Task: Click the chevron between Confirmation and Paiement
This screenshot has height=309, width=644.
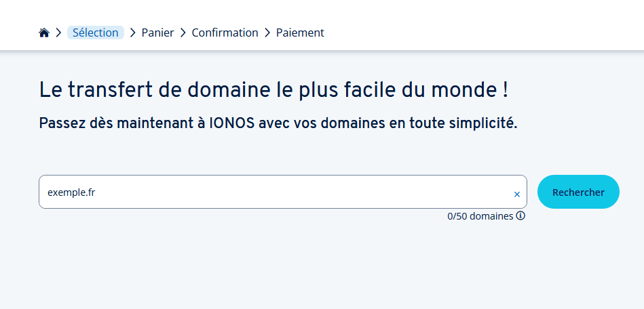Action: 267,33
